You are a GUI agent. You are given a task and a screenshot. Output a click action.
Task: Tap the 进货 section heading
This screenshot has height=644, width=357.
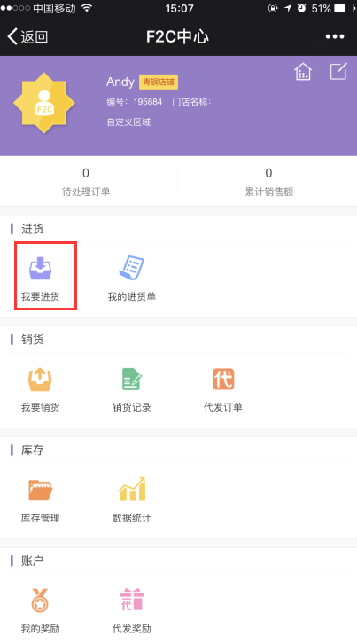(33, 229)
